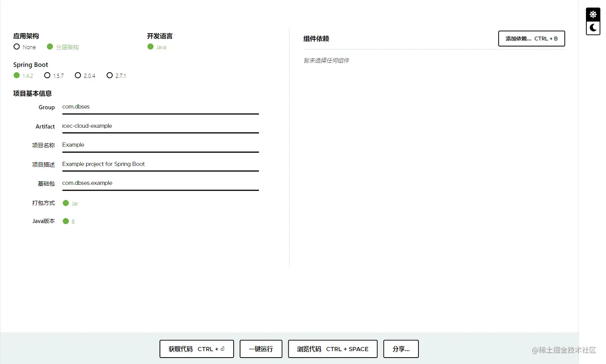Click the 开发语言 section heading
The image size is (606, 364).
point(160,36)
